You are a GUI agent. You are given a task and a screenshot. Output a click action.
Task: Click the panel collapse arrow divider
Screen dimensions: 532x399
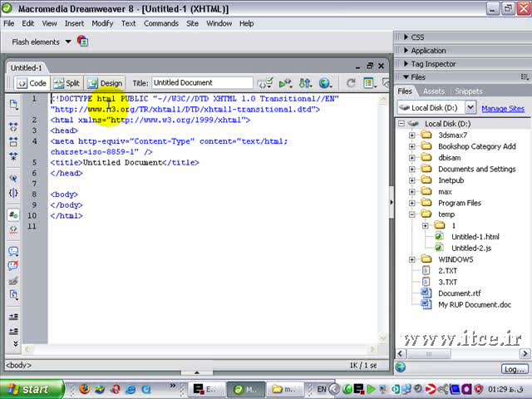point(392,202)
